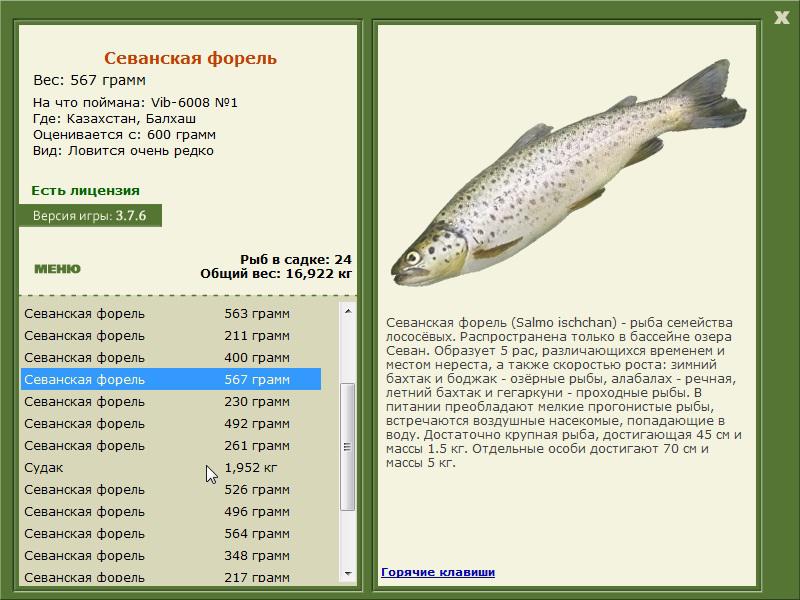This screenshot has height=600, width=800.
Task: Click the scrollbar up arrow
Action: pos(348,311)
